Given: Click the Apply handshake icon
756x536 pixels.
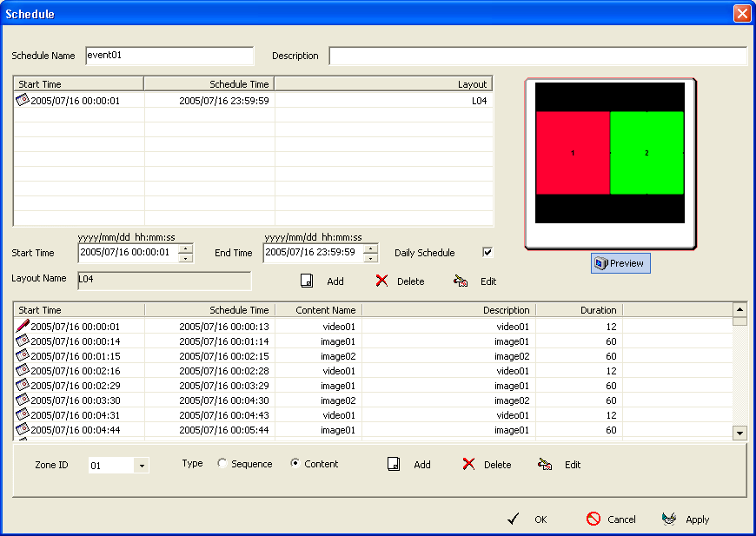Looking at the screenshot, I should click(669, 519).
